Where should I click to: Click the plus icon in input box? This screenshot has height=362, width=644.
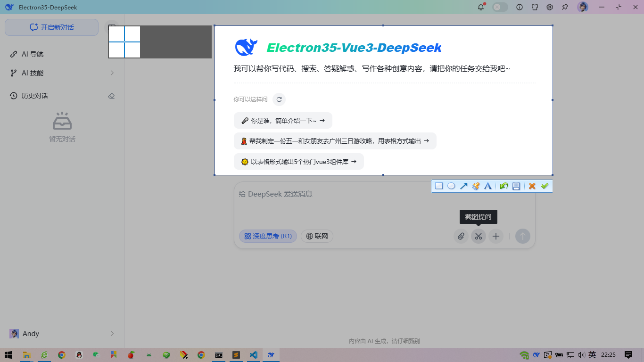pyautogui.click(x=496, y=236)
